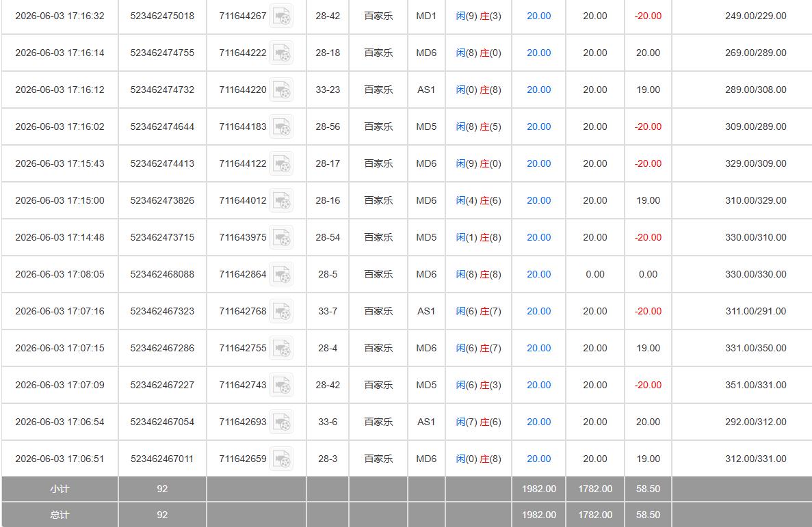Viewport: 812px width, 527px height.
Task: Open blue 20.00 amount for order 523462467011
Action: (538, 459)
